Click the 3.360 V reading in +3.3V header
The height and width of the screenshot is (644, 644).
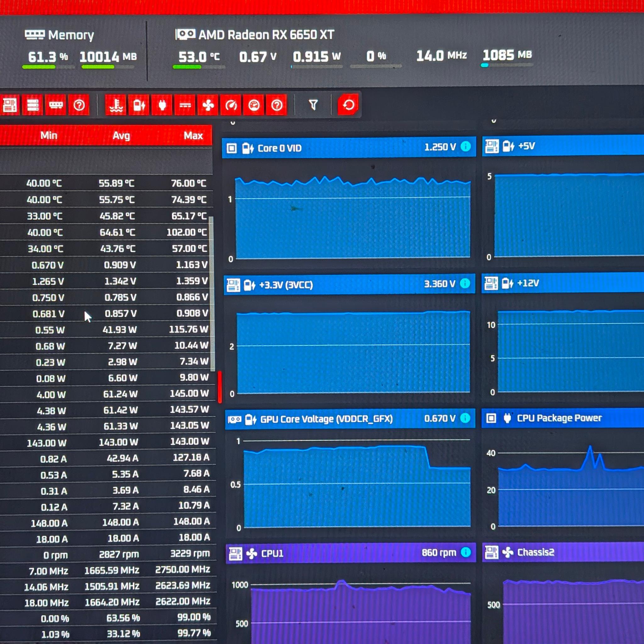(x=440, y=284)
